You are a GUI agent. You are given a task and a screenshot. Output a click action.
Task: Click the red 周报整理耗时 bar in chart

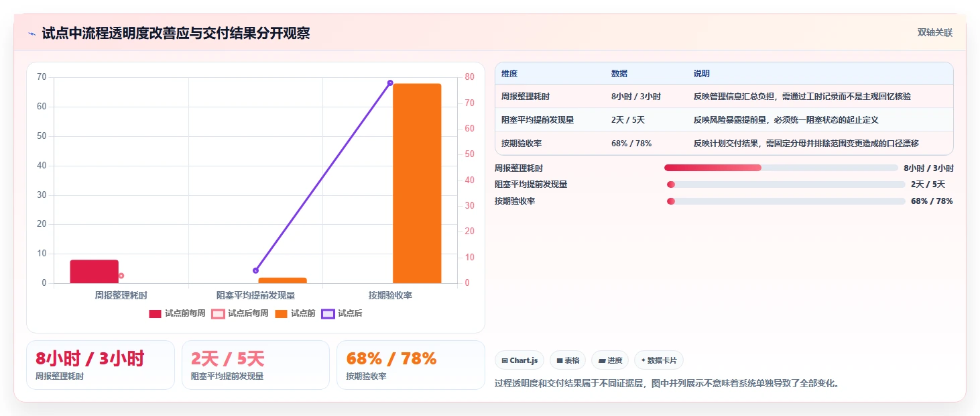94,272
